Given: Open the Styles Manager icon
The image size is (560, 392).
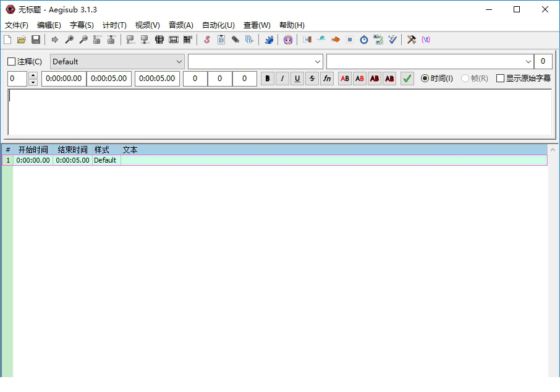Looking at the screenshot, I should (207, 40).
